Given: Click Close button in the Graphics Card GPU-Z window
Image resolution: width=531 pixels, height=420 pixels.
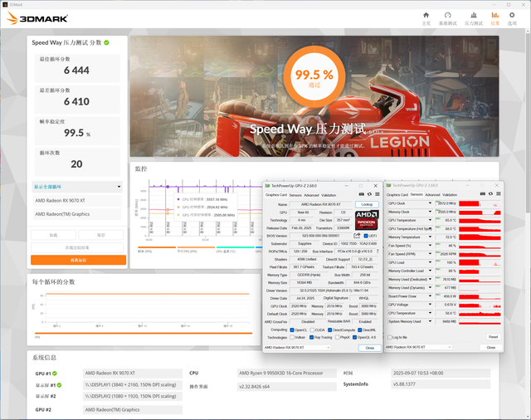Looking at the screenshot, I should (x=369, y=348).
